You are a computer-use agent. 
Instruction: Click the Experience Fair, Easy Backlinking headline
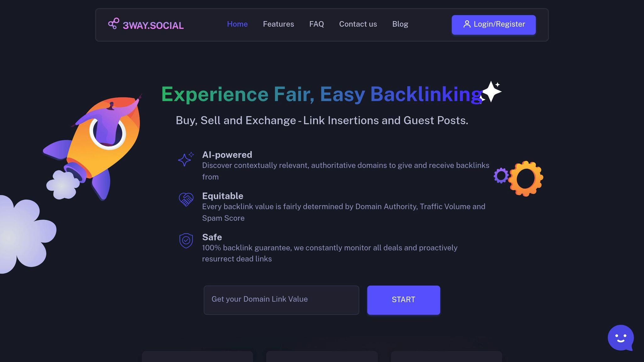tap(322, 94)
